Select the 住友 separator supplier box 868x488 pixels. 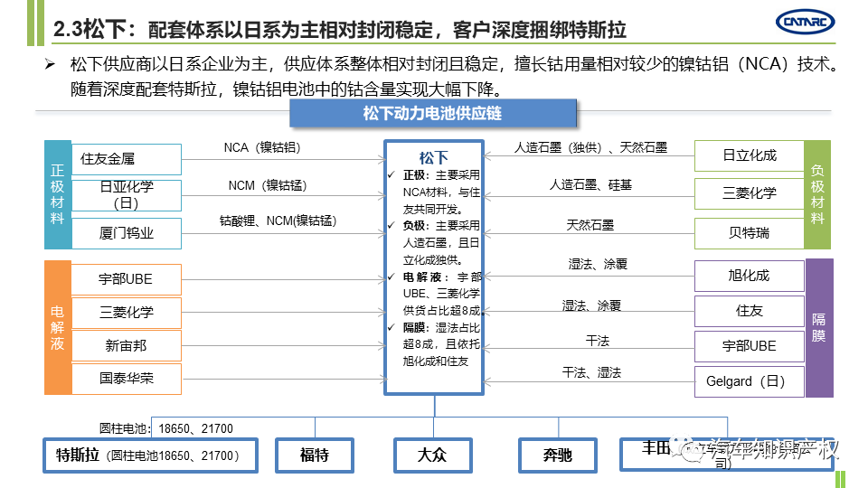(x=749, y=311)
